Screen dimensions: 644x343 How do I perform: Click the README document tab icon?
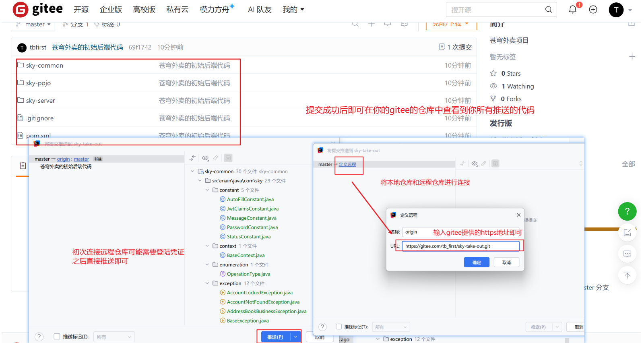(x=23, y=165)
